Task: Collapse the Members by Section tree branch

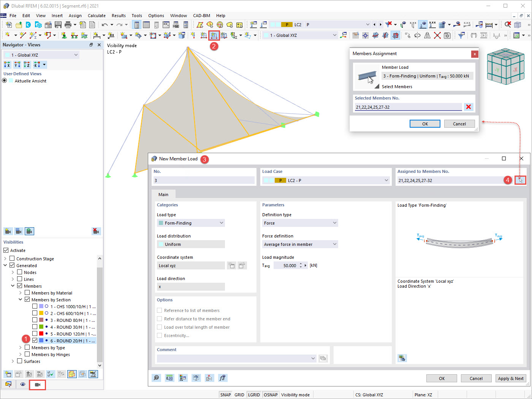Action: (x=20, y=299)
